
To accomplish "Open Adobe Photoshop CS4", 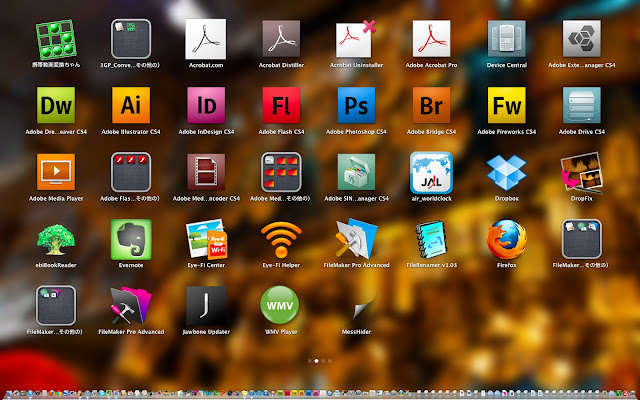I will [356, 105].
